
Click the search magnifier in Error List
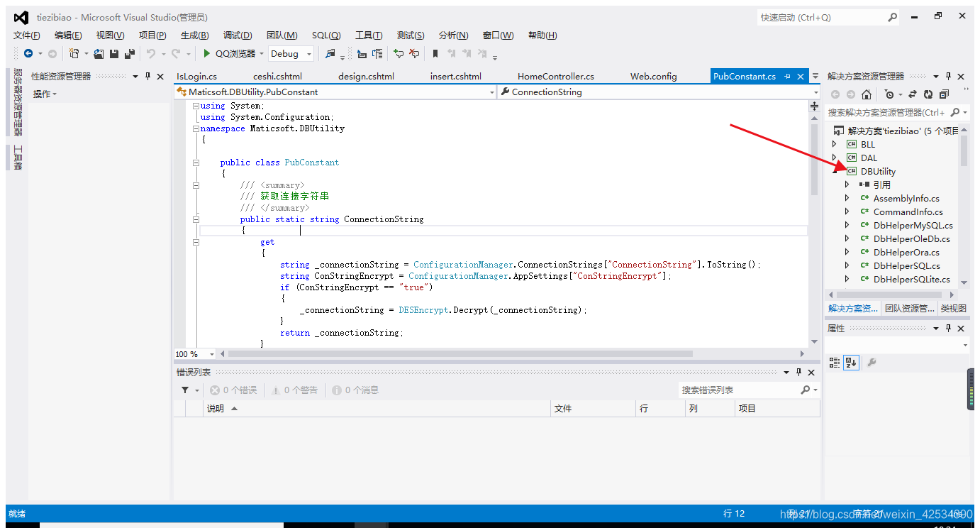point(806,390)
